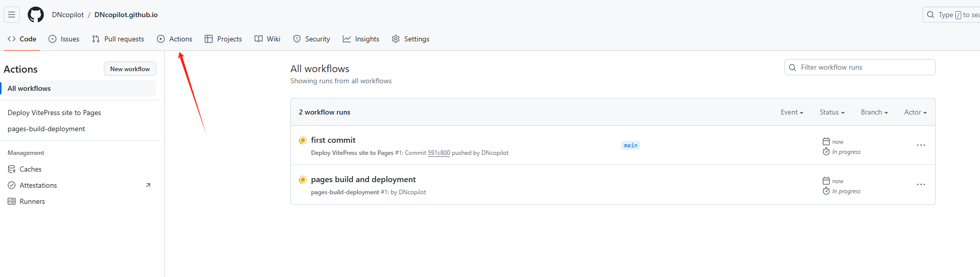
Task: Open the Event filter dropdown
Action: (x=792, y=112)
